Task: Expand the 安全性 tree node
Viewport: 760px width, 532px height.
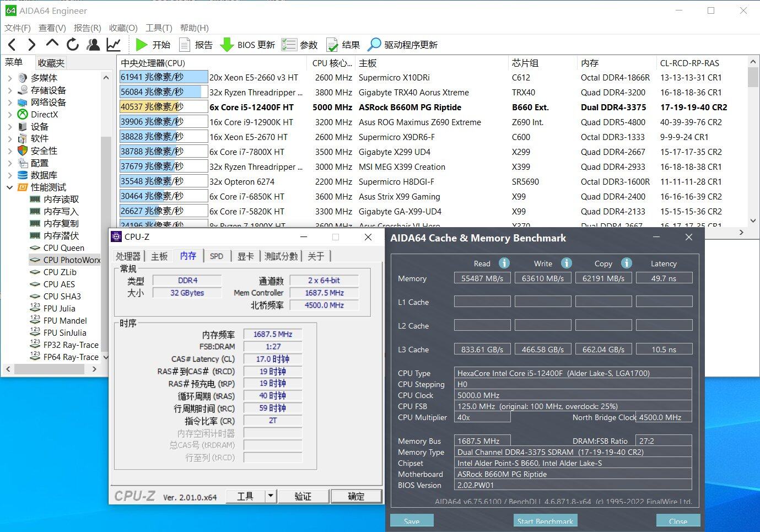Action: point(10,151)
